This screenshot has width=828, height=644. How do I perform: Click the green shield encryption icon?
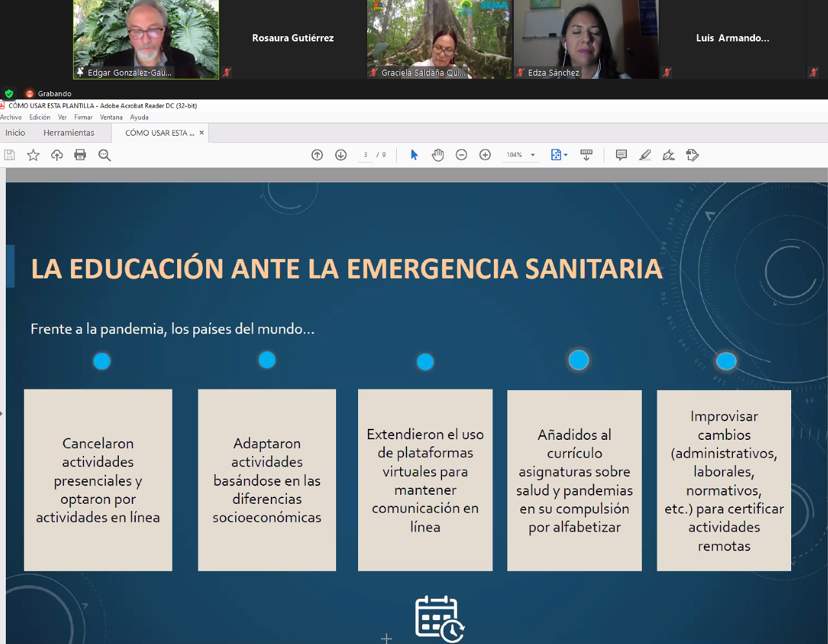9,94
